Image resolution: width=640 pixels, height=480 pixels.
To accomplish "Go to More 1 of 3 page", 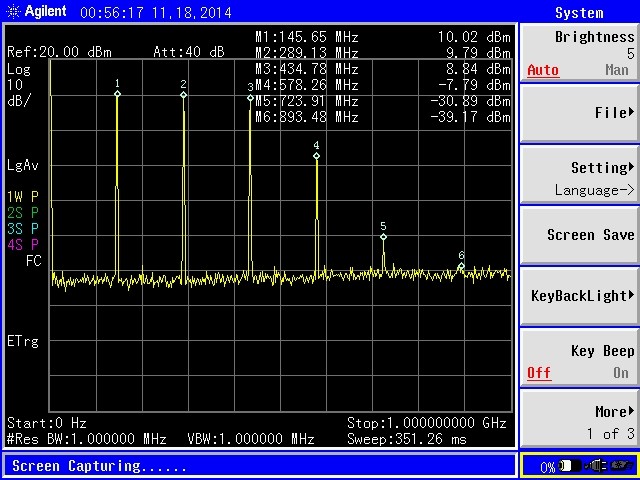I will coord(580,421).
